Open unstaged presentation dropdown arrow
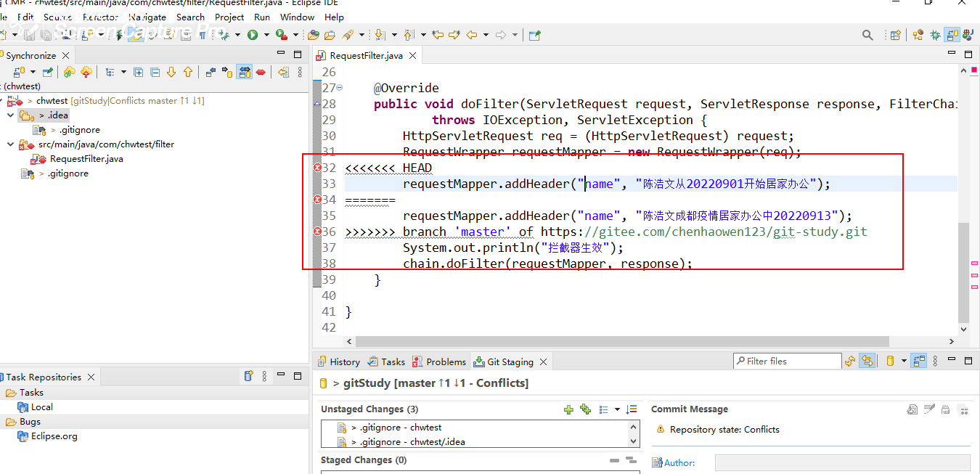980x474 pixels. tap(617, 409)
